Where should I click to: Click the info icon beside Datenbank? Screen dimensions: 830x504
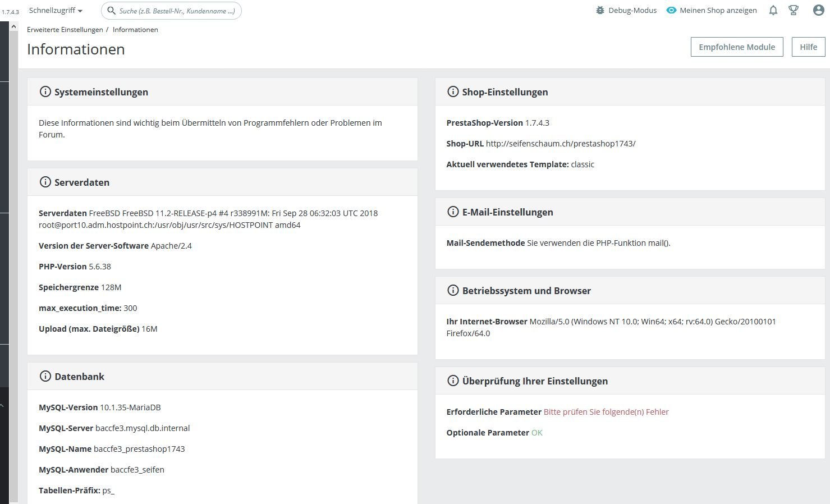point(45,376)
